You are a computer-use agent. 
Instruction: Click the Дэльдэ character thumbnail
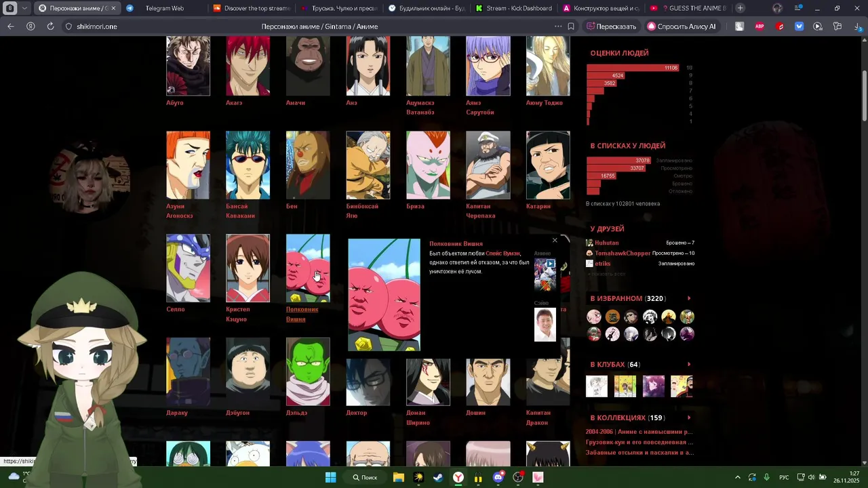(308, 371)
